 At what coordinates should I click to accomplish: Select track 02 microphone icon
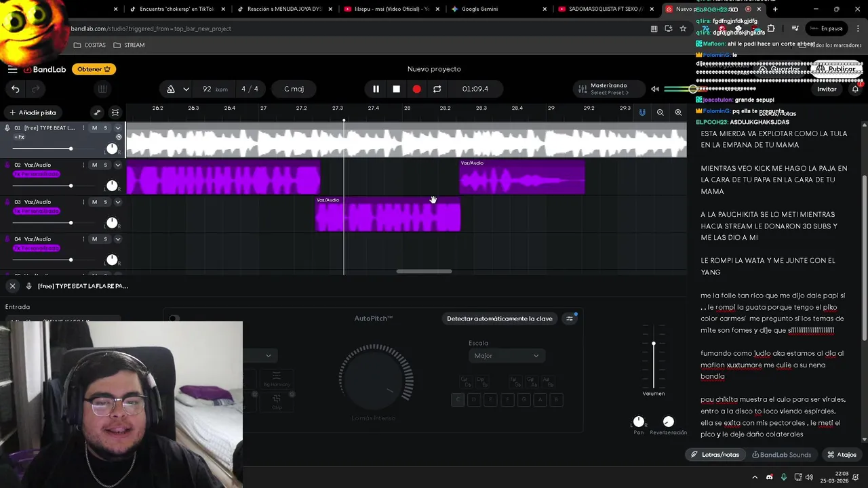tap(7, 165)
